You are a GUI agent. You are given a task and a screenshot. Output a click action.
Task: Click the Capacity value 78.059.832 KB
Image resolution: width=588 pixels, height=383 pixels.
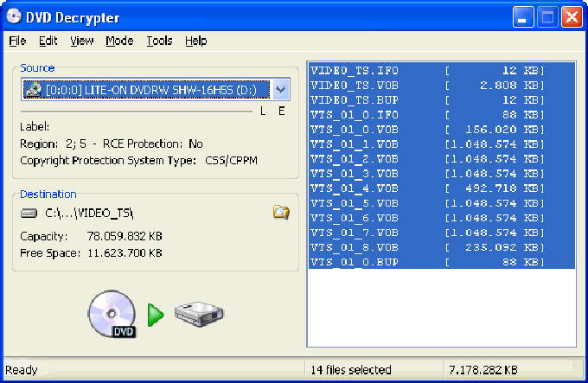pyautogui.click(x=125, y=236)
